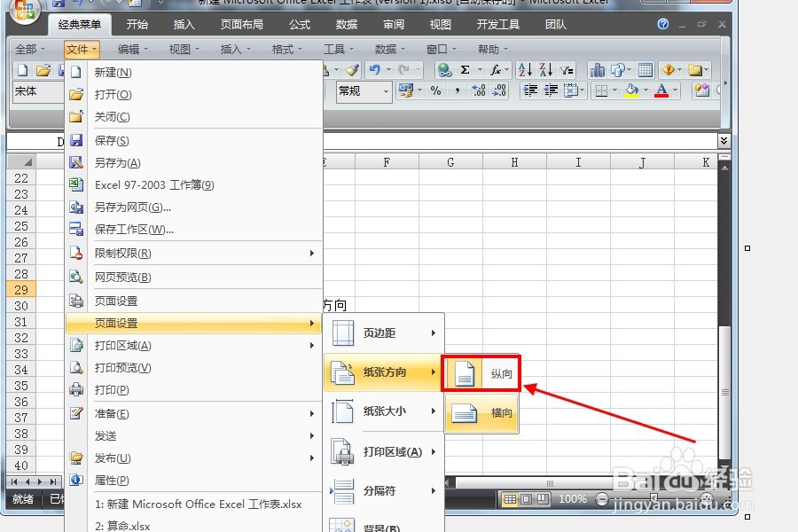Image resolution: width=798 pixels, height=532 pixels.
Task: Switch to Page Layout view in status bar
Action: coord(526,499)
